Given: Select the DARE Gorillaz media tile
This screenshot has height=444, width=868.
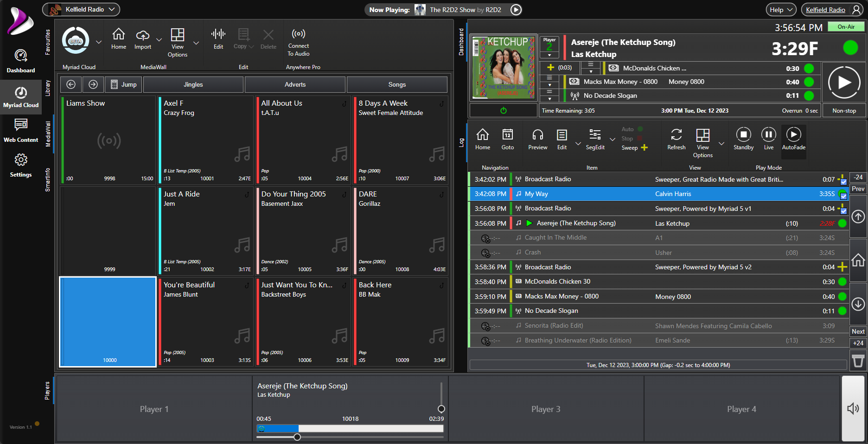Looking at the screenshot, I should [401, 231].
